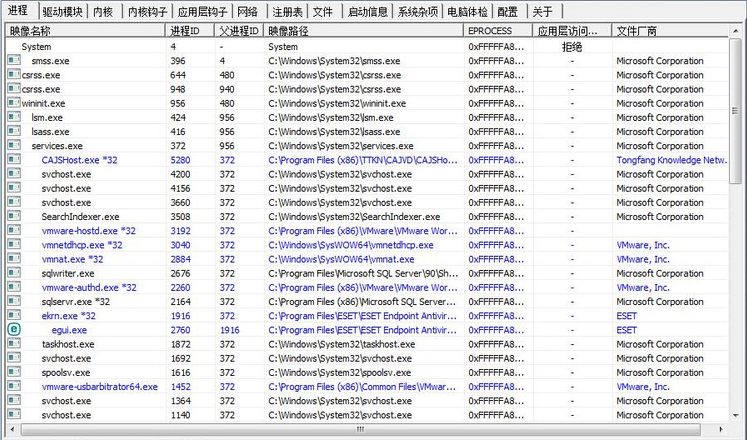747x440 pixels.
Task: Click the SearchIndexer.exe row icon
Action: 14,216
